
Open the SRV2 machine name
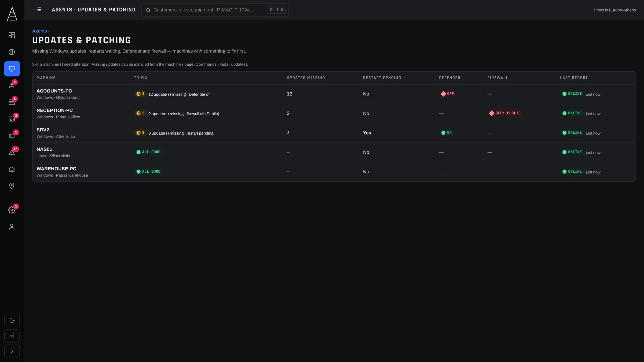click(43, 130)
